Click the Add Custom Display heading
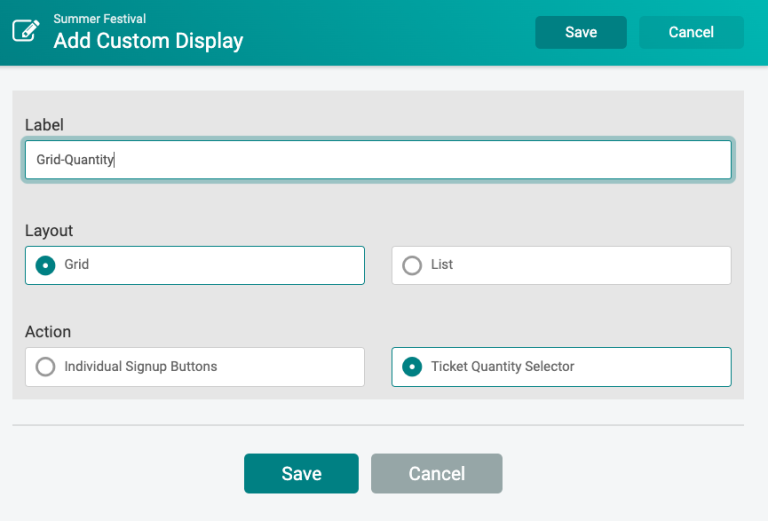 (x=148, y=41)
